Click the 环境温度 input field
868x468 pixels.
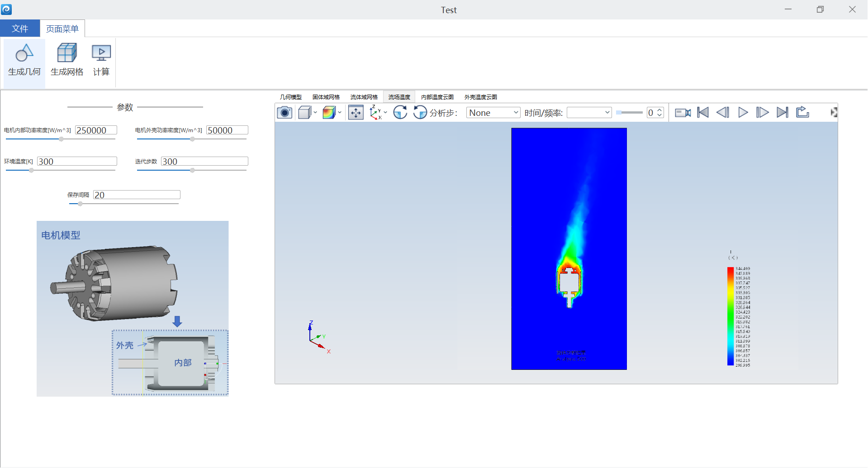click(77, 162)
